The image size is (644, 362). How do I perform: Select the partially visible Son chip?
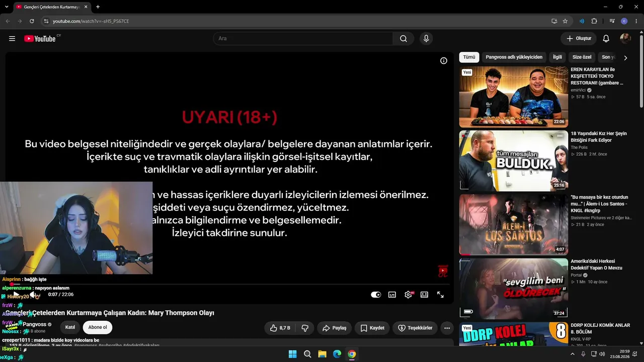[608, 57]
